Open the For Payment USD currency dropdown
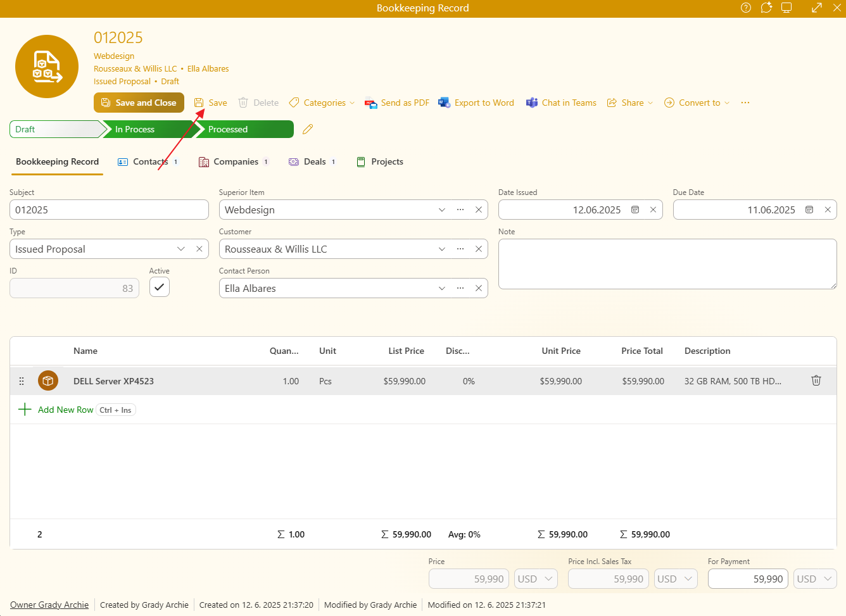846x616 pixels. [x=815, y=579]
